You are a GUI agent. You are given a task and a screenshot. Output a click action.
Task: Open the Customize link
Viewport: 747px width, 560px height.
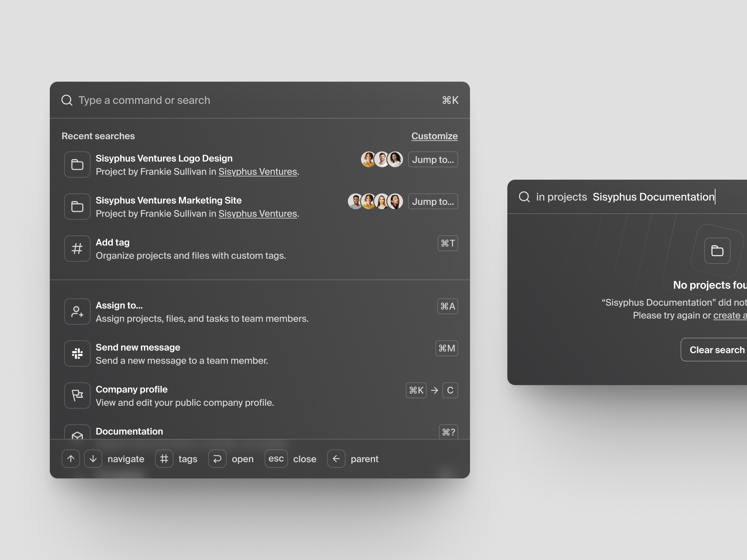point(435,136)
